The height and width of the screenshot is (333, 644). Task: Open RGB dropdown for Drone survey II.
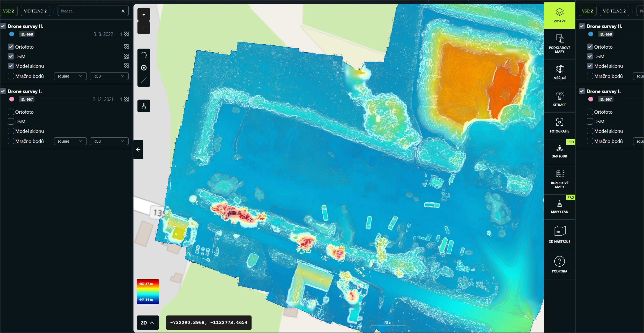(x=109, y=76)
